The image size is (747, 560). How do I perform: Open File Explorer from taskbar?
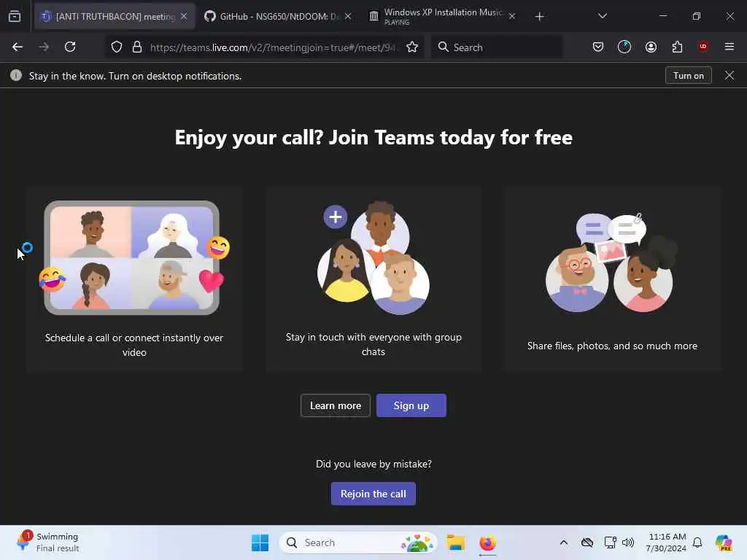455,542
